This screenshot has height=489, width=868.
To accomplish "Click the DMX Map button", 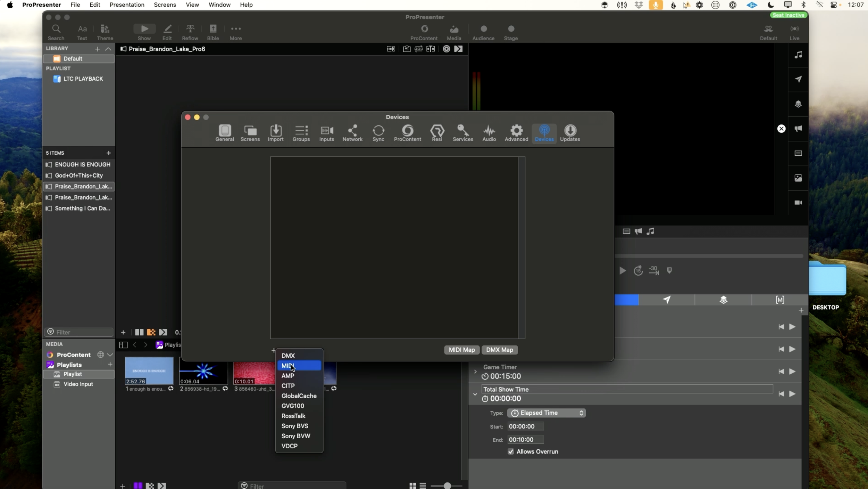I will pyautogui.click(x=499, y=350).
